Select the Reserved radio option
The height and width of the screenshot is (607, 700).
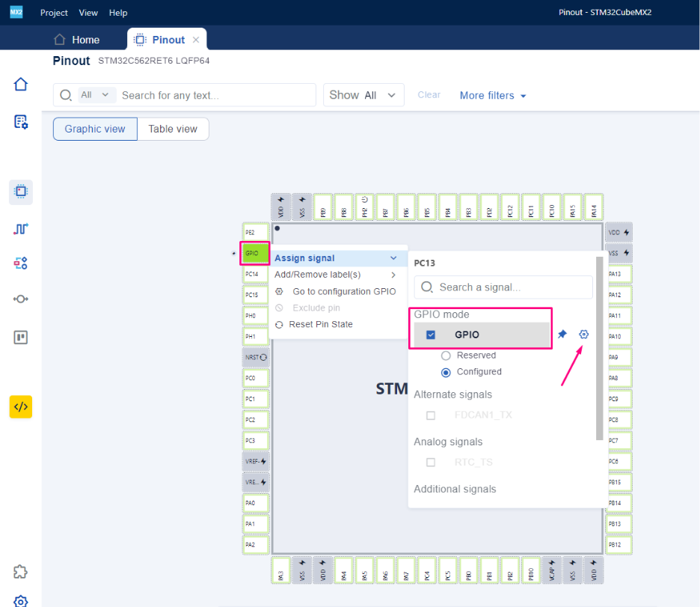446,356
